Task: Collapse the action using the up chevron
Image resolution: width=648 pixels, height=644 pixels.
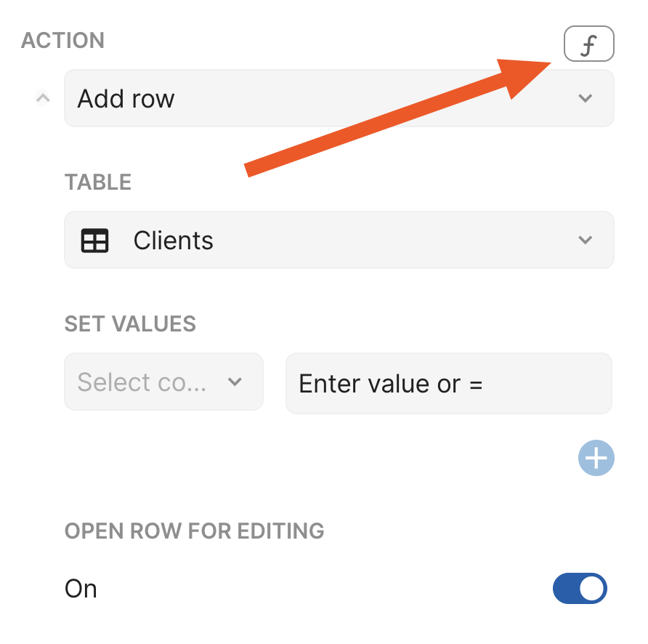Action: 43,97
